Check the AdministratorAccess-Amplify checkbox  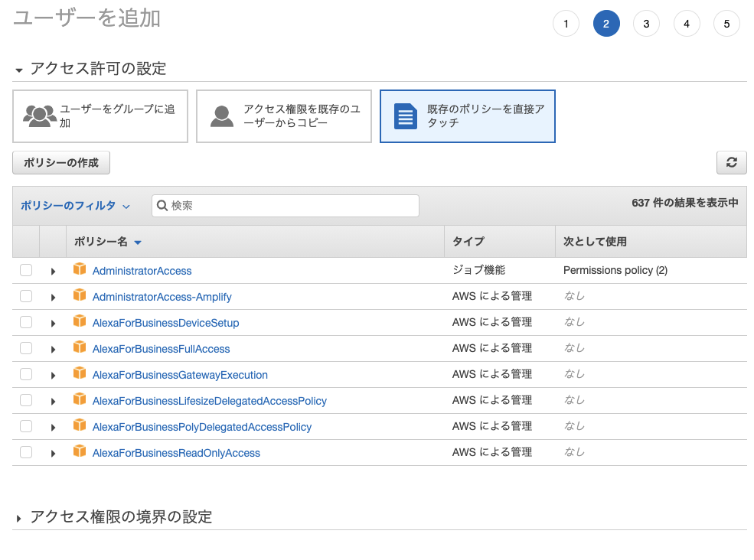coord(26,296)
